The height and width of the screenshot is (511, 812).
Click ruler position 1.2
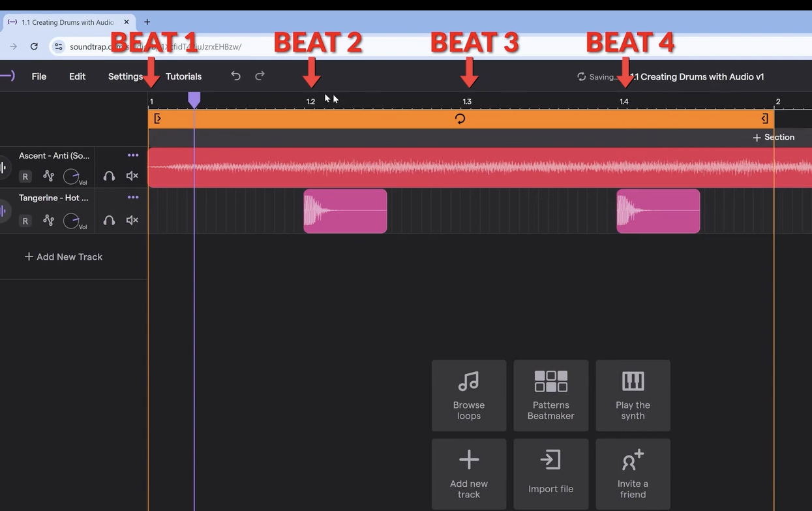pos(310,102)
